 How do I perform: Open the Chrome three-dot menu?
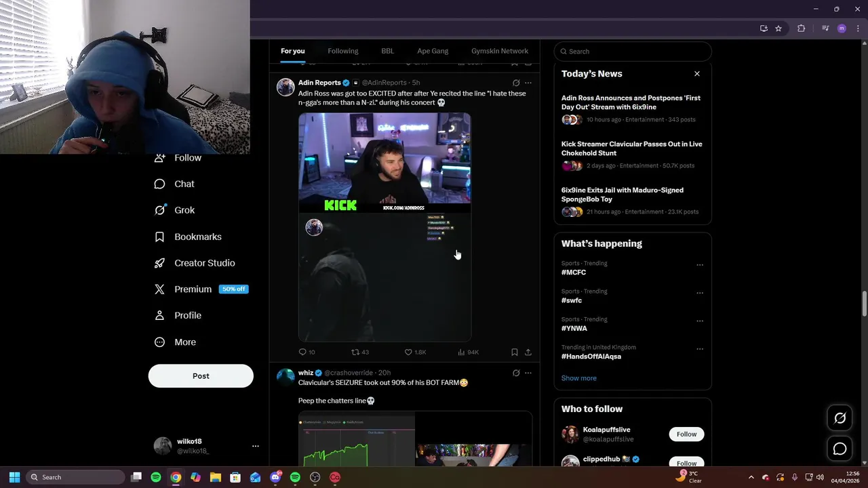pyautogui.click(x=858, y=28)
